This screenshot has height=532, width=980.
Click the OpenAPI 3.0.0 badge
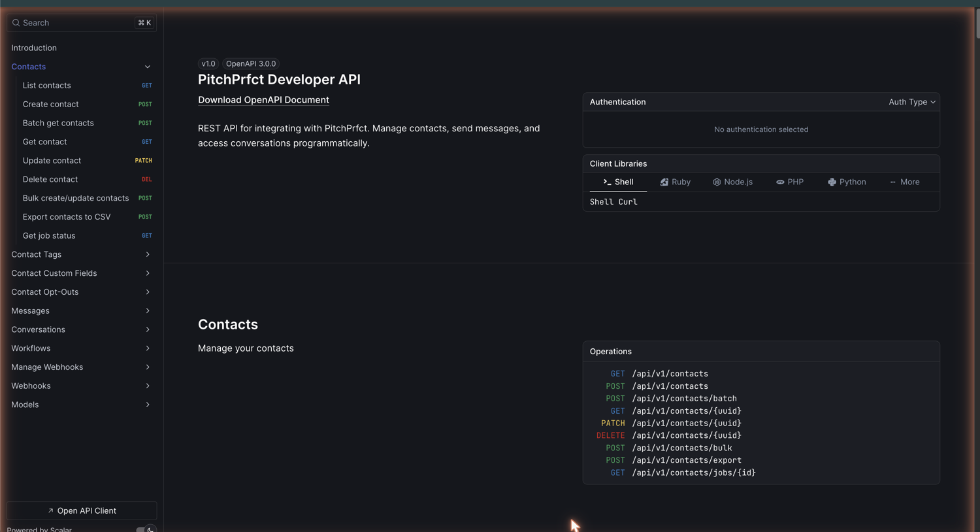[x=251, y=63]
